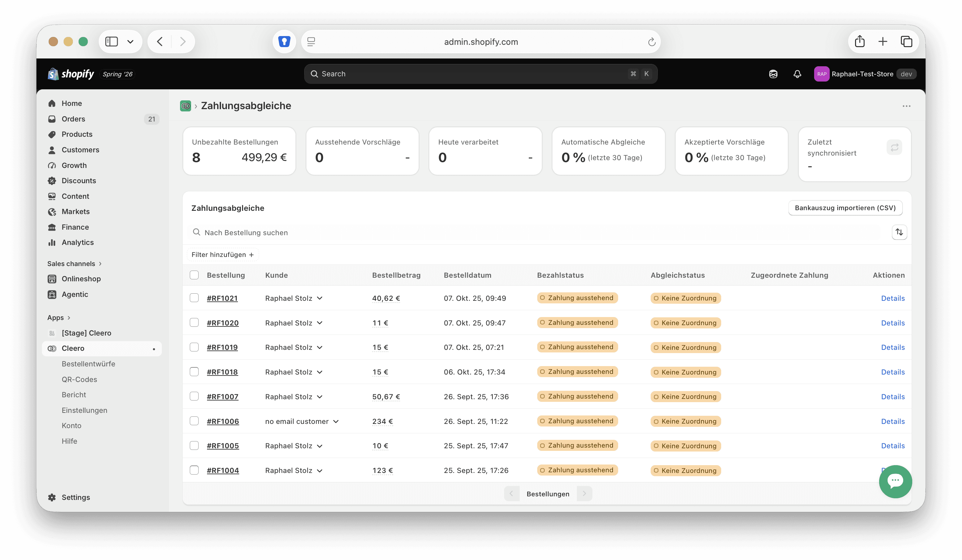The image size is (962, 560).
Task: Focus the Shopify Search field
Action: click(x=481, y=74)
